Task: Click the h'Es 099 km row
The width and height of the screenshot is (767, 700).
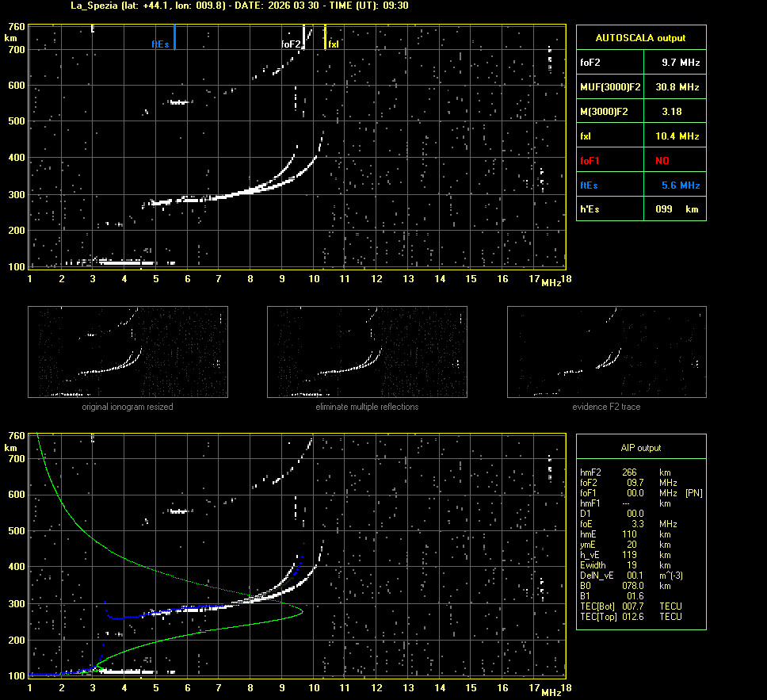Action: point(640,209)
